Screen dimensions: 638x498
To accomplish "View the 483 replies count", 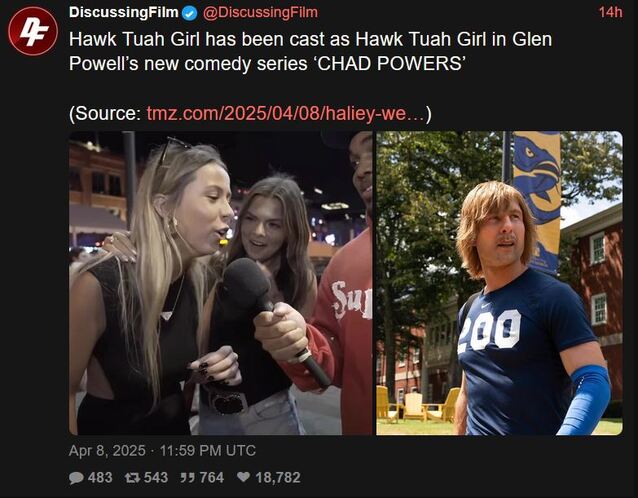I will coord(100,477).
